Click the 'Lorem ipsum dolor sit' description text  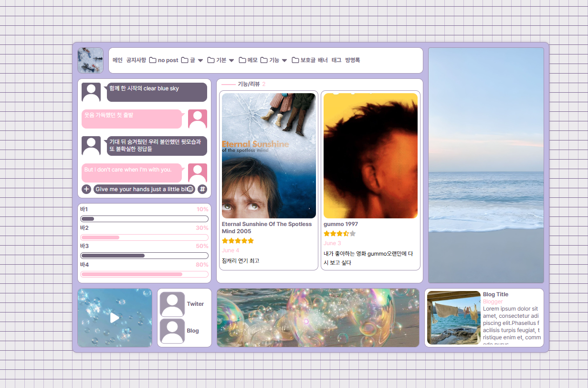pyautogui.click(x=511, y=325)
